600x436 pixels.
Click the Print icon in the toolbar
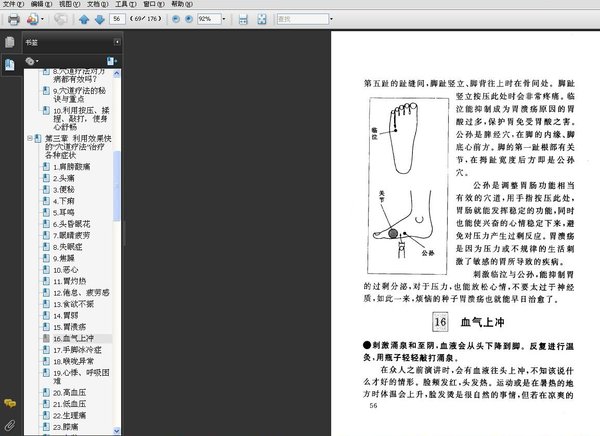tap(14, 19)
